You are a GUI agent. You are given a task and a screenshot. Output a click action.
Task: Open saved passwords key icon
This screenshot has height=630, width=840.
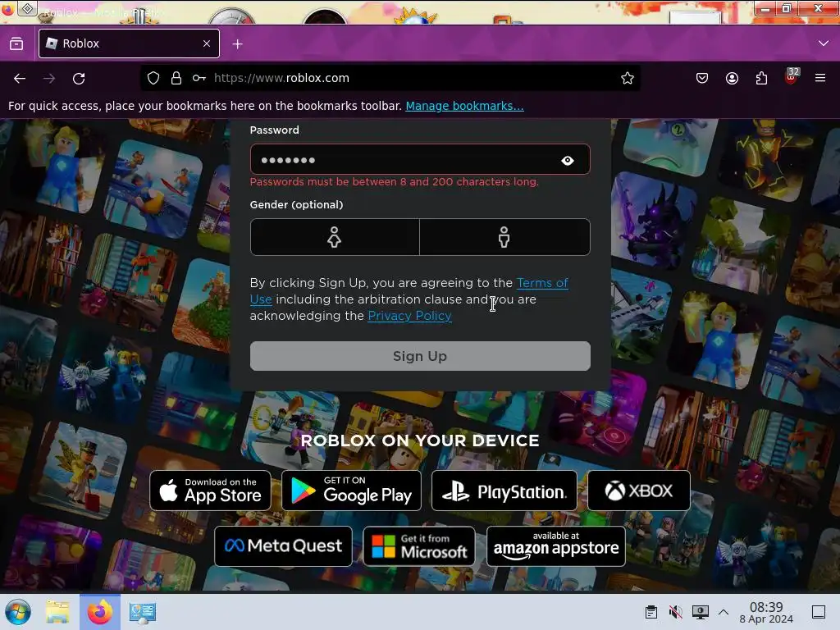pyautogui.click(x=199, y=78)
